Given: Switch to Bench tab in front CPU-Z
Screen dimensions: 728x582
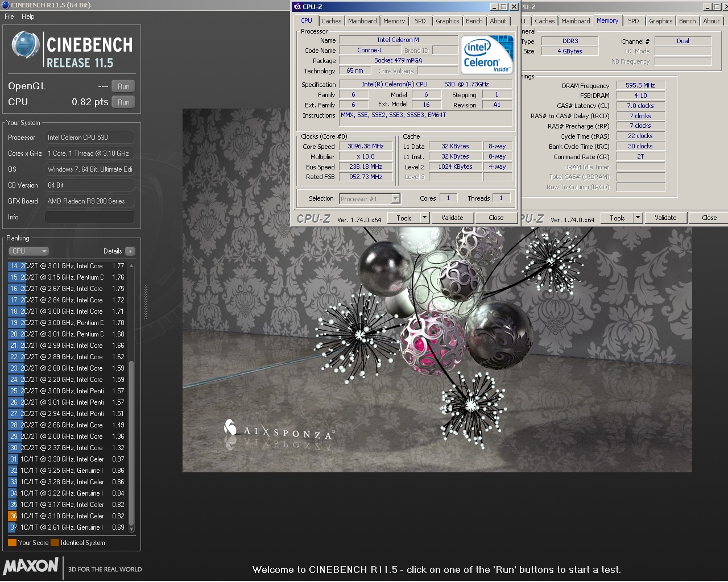Looking at the screenshot, I should [x=474, y=21].
